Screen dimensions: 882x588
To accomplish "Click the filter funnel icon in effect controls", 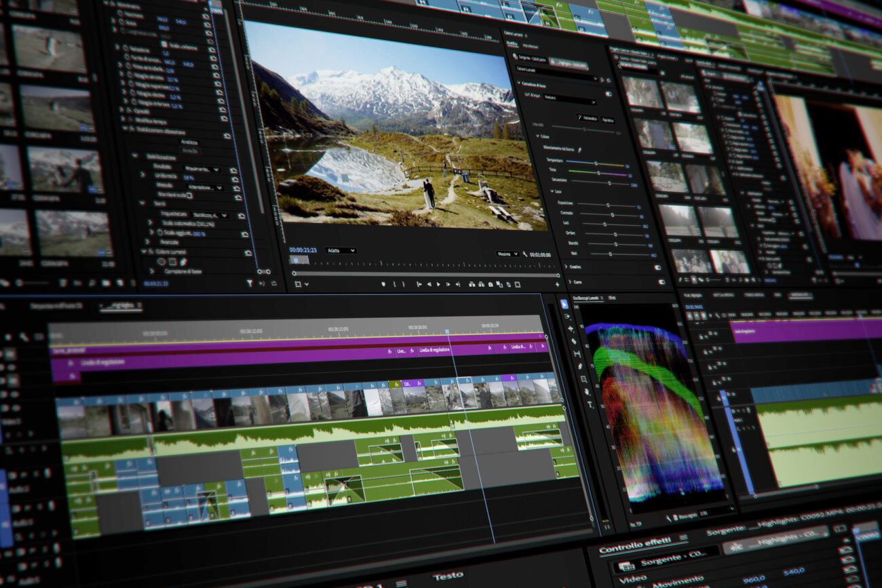I will pos(249,283).
